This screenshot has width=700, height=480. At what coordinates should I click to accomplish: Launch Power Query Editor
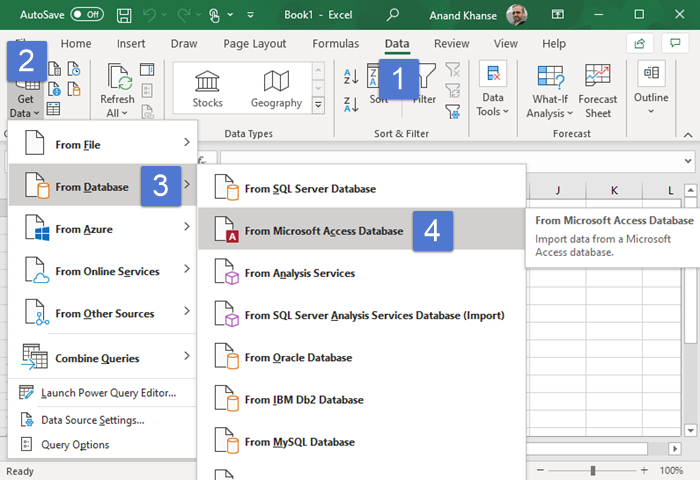pyautogui.click(x=108, y=393)
